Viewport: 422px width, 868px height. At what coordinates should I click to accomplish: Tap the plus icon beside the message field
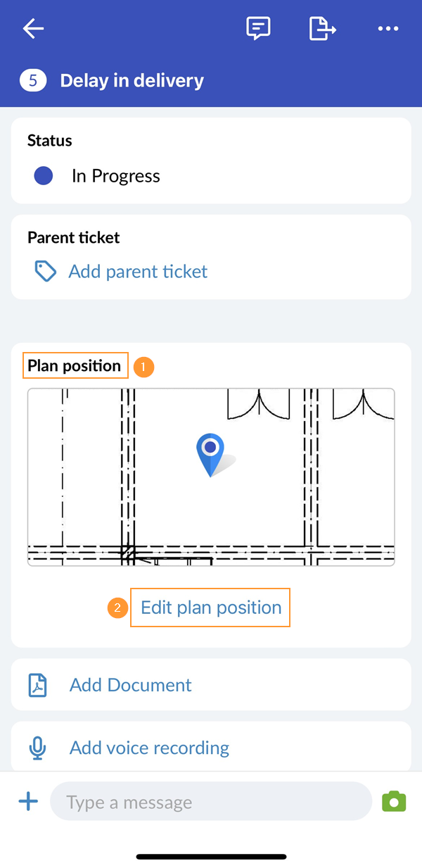pos(28,801)
